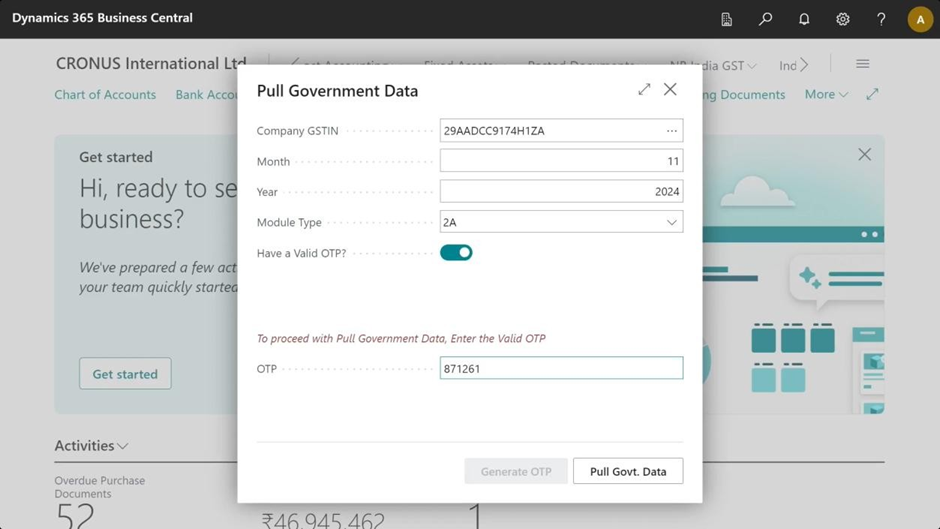Viewport: 940px width, 529px height.
Task: Open the settings gear icon
Action: [x=843, y=19]
